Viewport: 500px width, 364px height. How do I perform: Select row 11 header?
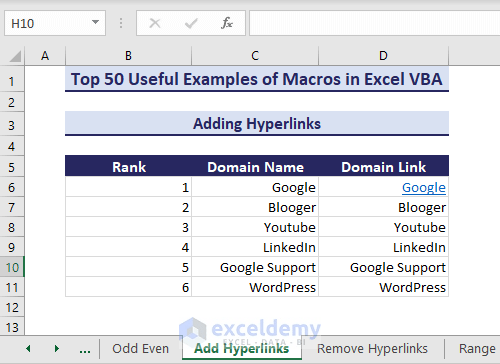click(x=12, y=287)
